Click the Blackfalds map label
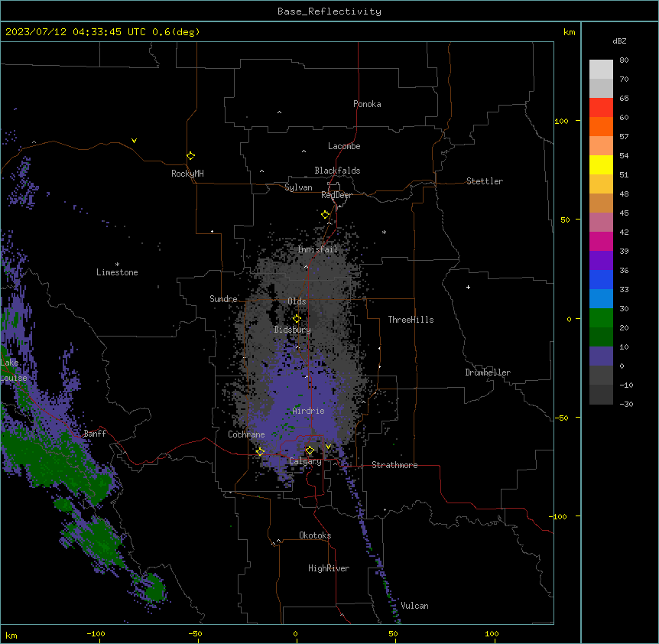This screenshot has width=659, height=644. [337, 171]
